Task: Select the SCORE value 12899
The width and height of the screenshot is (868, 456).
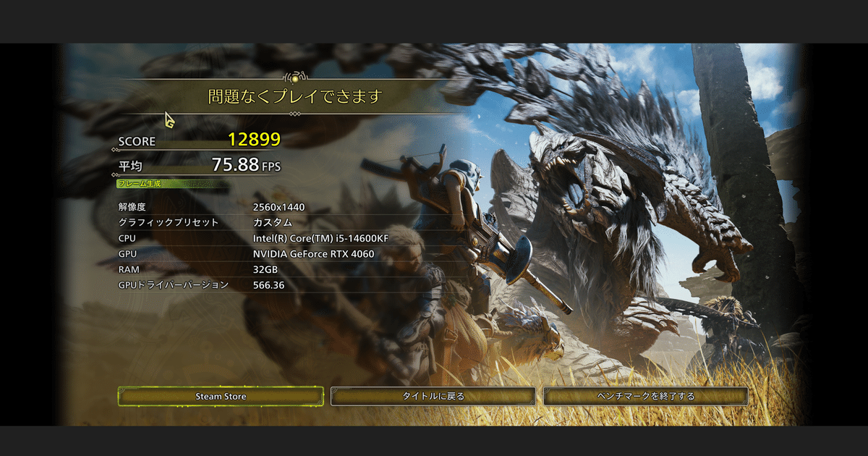Action: point(254,140)
